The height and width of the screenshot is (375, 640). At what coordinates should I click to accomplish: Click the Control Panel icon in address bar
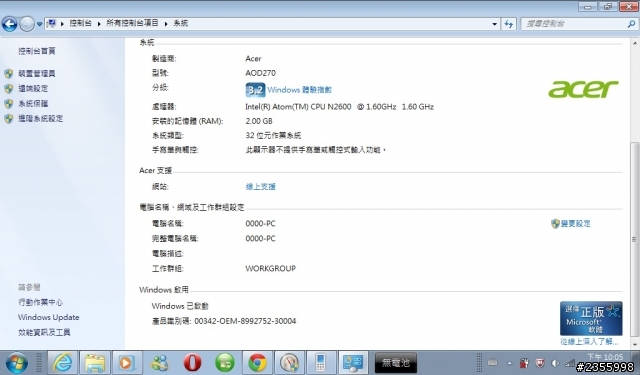[x=51, y=24]
